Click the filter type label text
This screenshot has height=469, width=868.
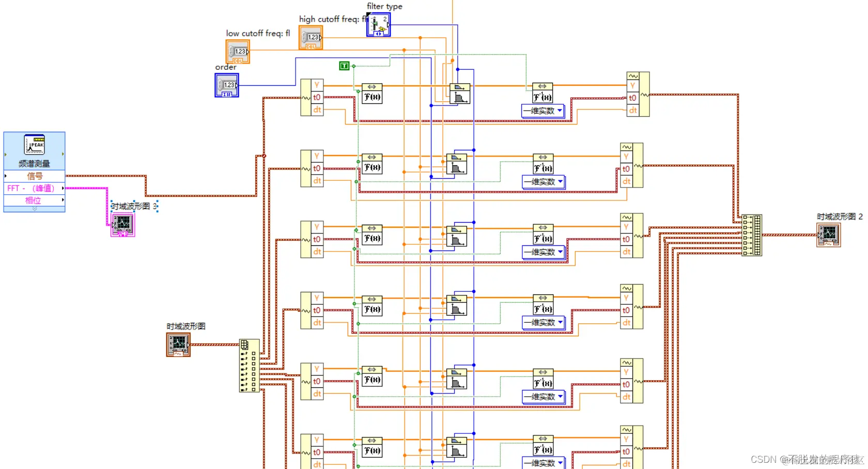(x=384, y=6)
